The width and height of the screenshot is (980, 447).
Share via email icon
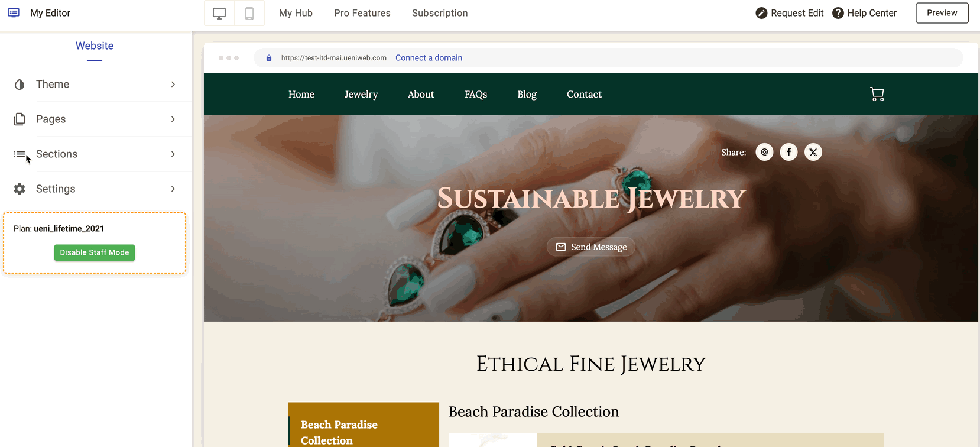pyautogui.click(x=764, y=152)
